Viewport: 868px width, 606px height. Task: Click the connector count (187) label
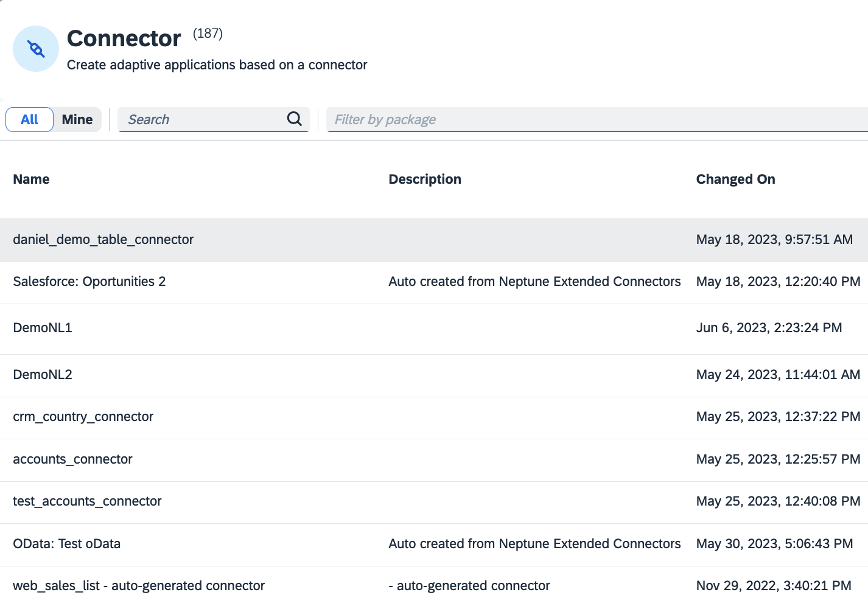pos(208,35)
